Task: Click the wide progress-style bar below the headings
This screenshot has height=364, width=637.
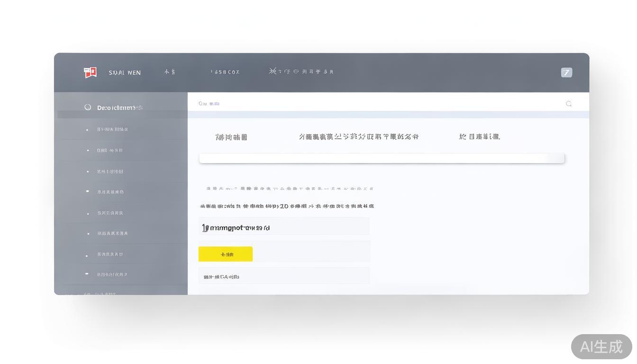Action: pos(382,158)
